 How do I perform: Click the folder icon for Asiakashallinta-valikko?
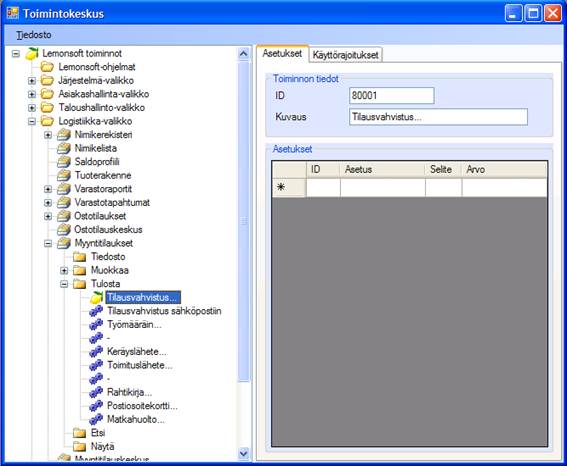click(47, 94)
